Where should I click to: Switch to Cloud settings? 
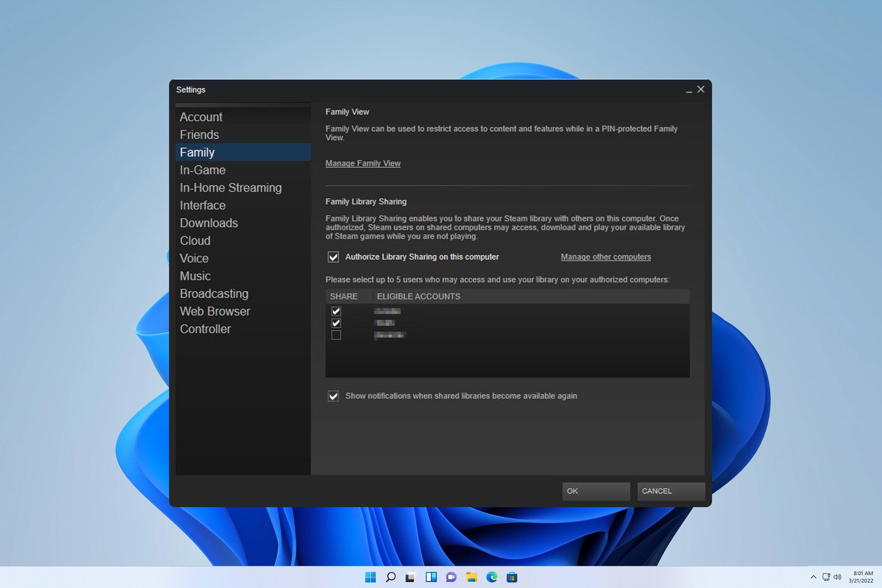pos(243,241)
